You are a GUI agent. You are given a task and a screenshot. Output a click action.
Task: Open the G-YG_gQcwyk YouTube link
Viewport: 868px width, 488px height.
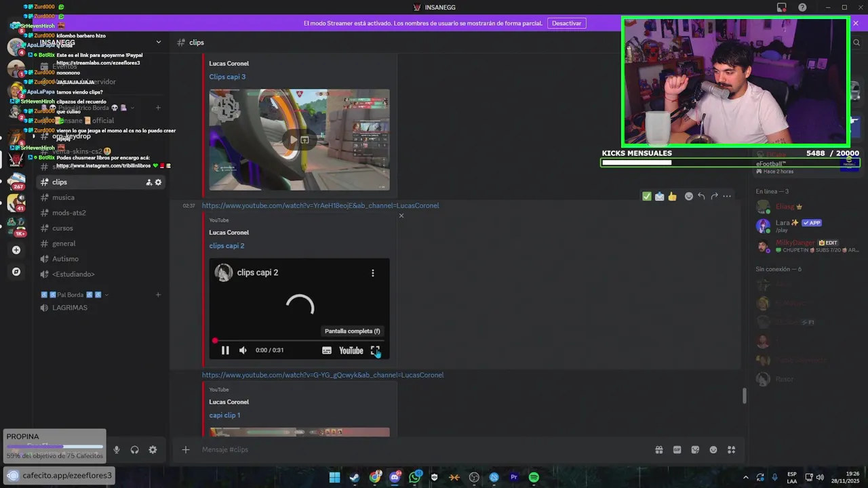[x=323, y=375]
